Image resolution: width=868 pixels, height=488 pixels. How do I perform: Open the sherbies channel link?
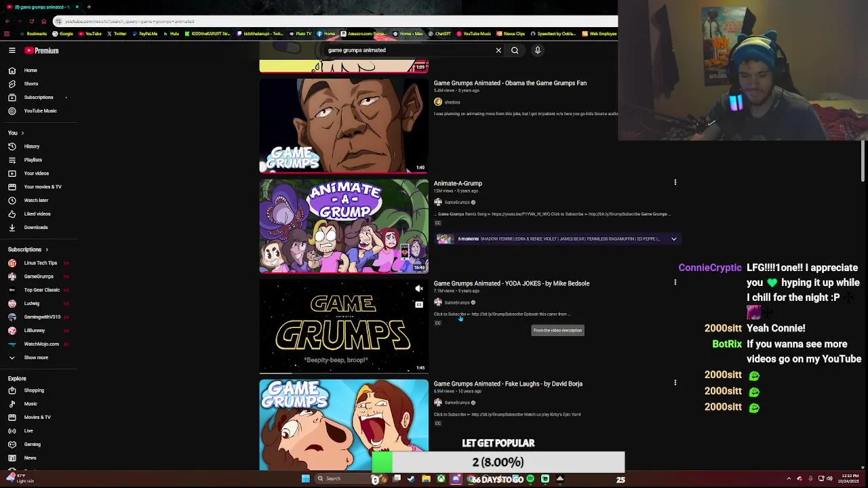point(452,102)
